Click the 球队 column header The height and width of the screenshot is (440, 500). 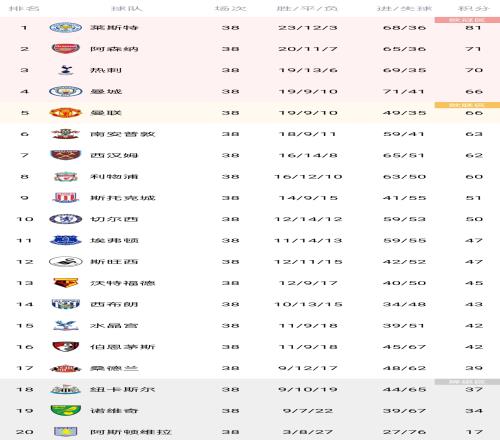(127, 8)
